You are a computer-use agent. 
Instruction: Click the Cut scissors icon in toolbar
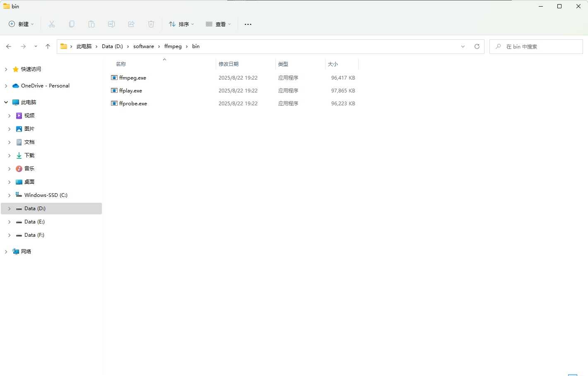point(52,24)
